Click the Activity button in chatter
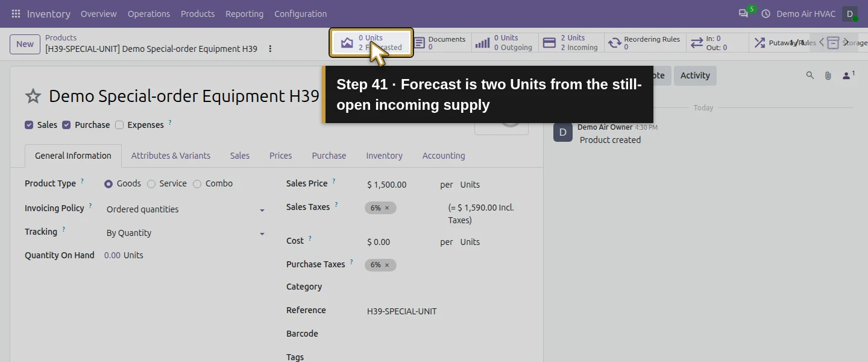The image size is (868, 362). (x=695, y=75)
